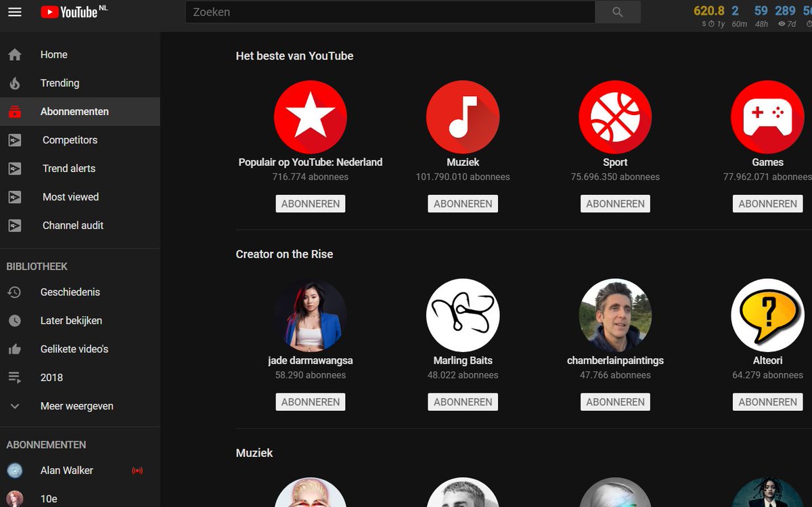Screen dimensions: 812x507
Task: Select Abonnementen in the sidebar
Action: pyautogui.click(x=80, y=112)
